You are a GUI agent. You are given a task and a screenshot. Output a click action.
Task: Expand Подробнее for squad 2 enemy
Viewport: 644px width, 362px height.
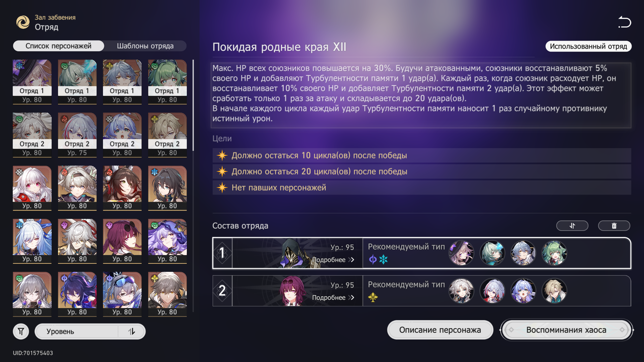tap(333, 298)
